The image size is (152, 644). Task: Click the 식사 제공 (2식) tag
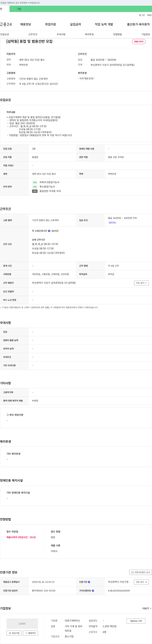pos(86,78)
